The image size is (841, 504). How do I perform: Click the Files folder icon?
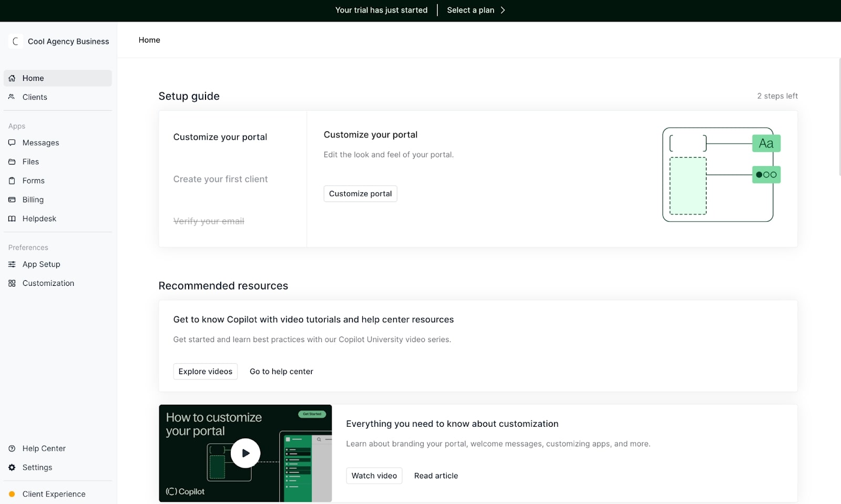click(x=12, y=162)
